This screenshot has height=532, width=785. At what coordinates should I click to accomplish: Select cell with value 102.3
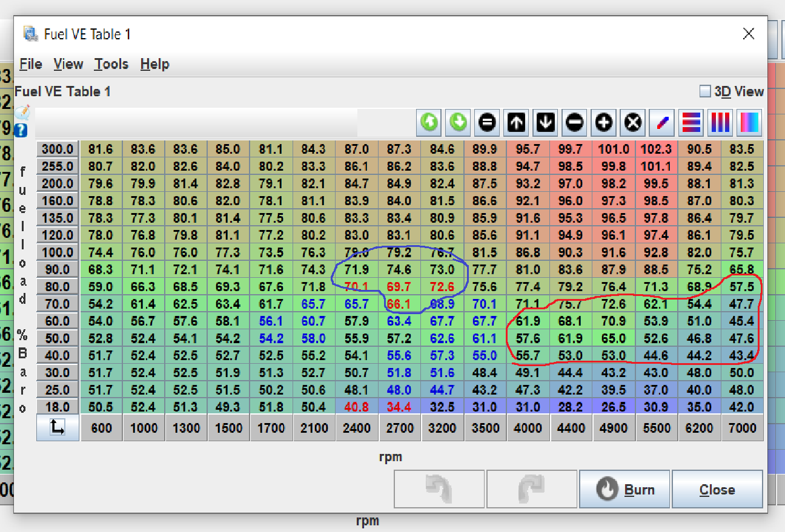657,149
